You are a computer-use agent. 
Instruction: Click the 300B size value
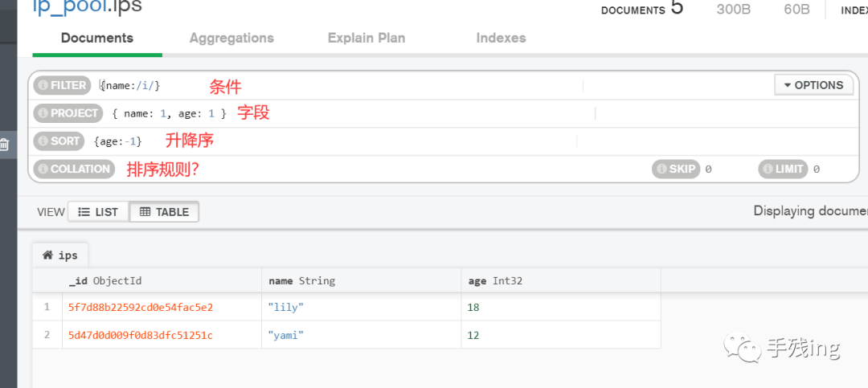pos(734,9)
